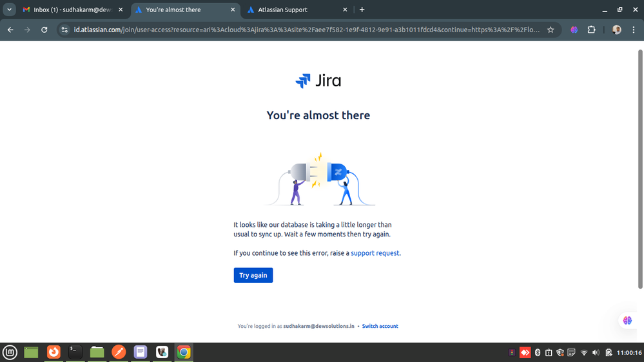Open a new browser tab
Screen dimensions: 644x362
tap(362, 10)
